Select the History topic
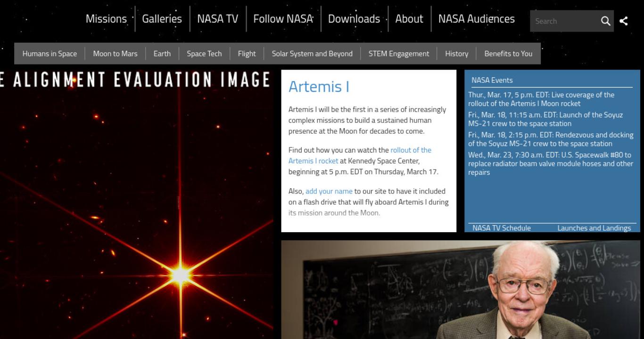644x339 pixels. coord(457,54)
